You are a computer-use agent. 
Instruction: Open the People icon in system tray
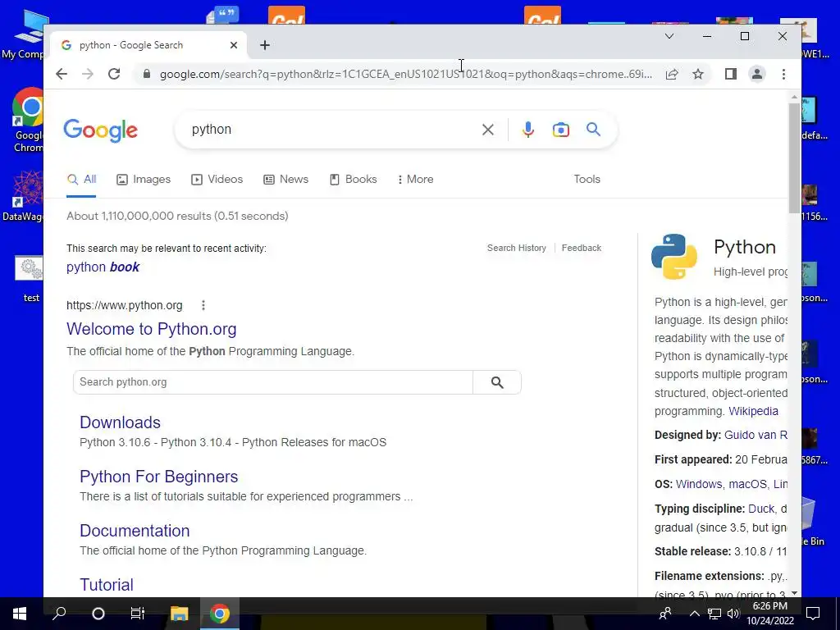(x=665, y=614)
